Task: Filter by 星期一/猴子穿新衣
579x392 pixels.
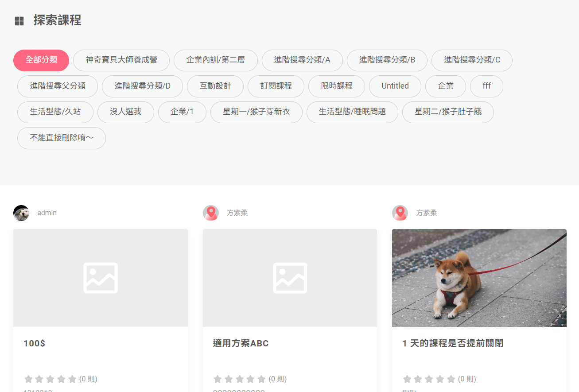Action: click(256, 112)
